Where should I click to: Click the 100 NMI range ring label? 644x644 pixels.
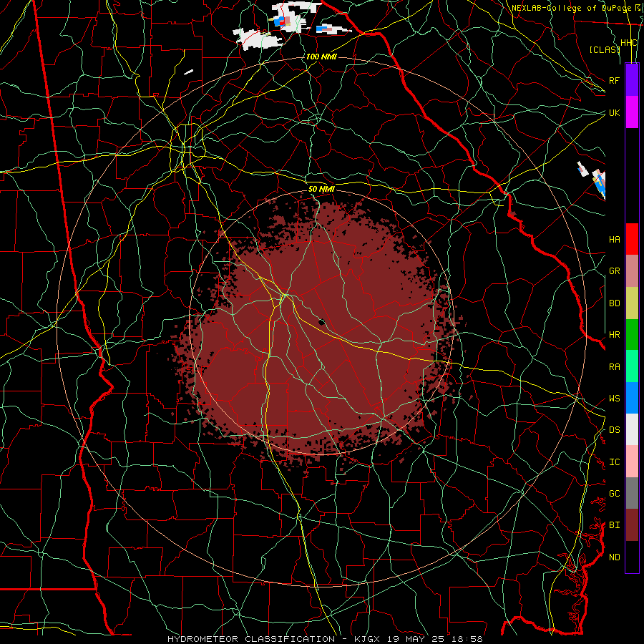pyautogui.click(x=321, y=57)
